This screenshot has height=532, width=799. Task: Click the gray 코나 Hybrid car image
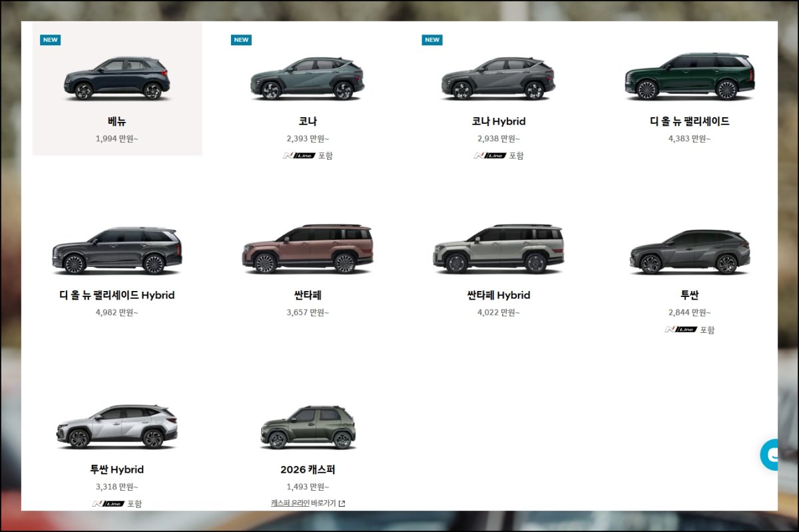coord(499,79)
